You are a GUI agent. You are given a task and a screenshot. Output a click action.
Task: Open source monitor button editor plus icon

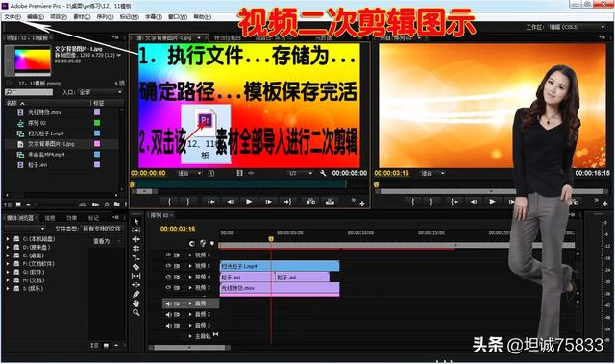click(362, 203)
